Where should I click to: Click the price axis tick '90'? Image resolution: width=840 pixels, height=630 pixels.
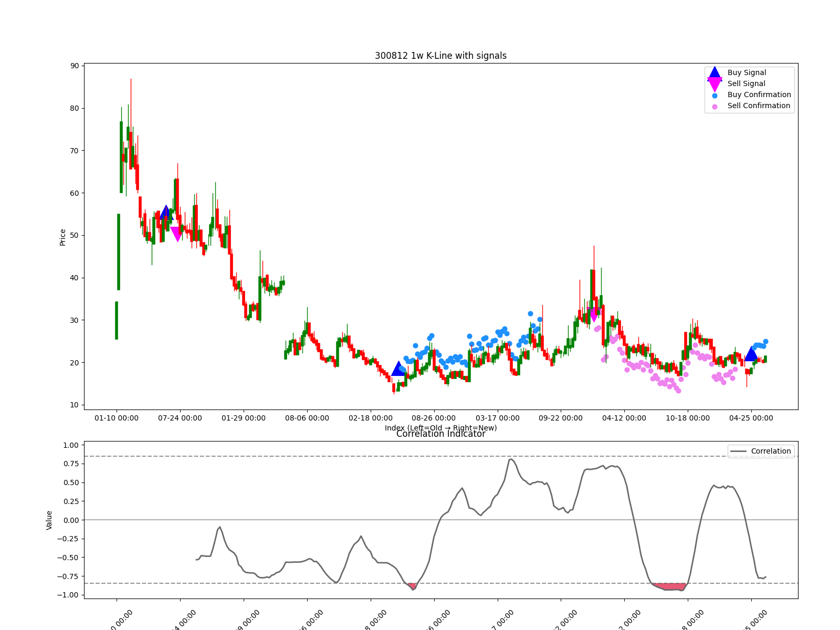pos(75,66)
